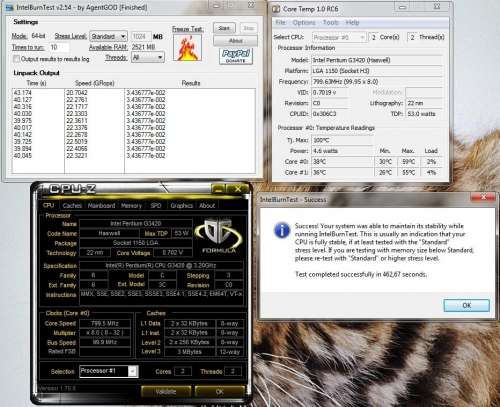Viewport: 500px width, 407px height.
Task: Click the Bus Speed value in CPU-Z
Action: tap(105, 342)
